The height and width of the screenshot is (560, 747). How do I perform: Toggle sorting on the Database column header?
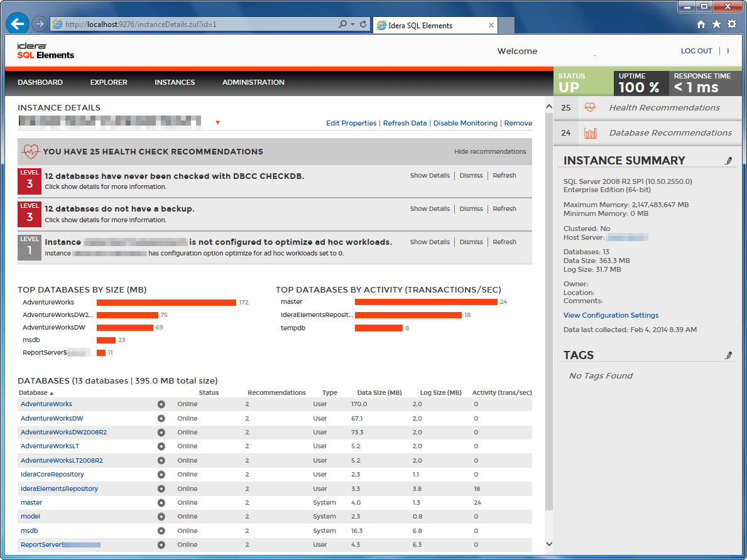coord(33,392)
